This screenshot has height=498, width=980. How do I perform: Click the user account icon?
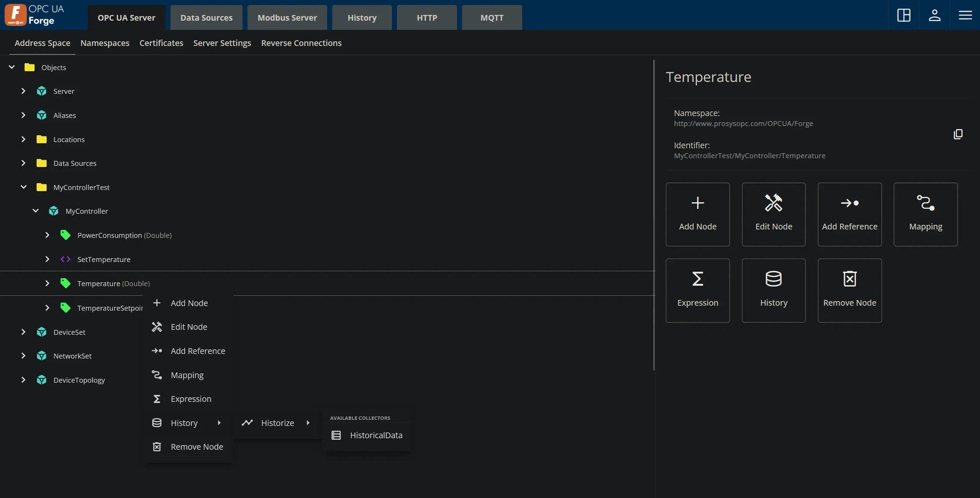pyautogui.click(x=934, y=15)
